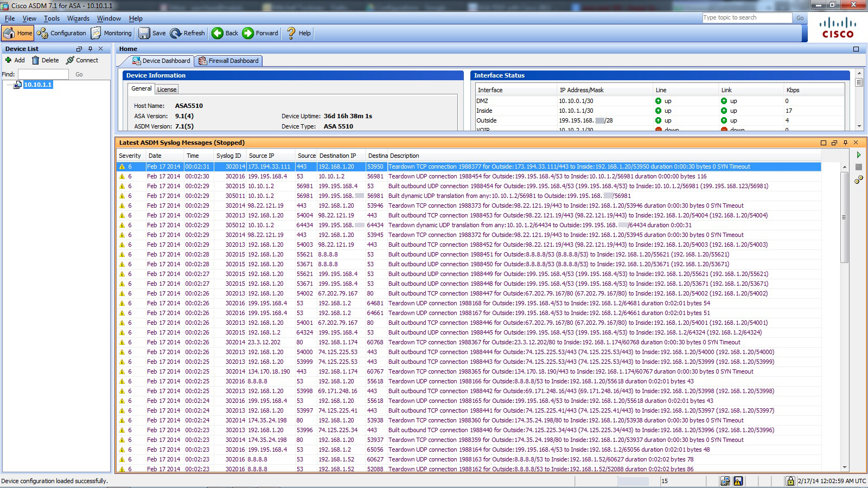This screenshot has width=868, height=488.
Task: Open the License tab in Device Information
Action: coord(167,89)
